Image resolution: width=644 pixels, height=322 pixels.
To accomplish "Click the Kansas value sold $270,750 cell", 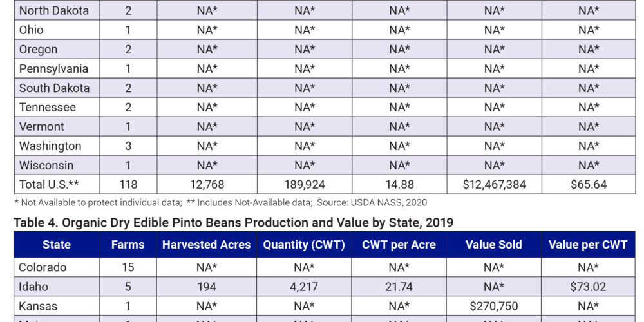I will click(x=494, y=306).
